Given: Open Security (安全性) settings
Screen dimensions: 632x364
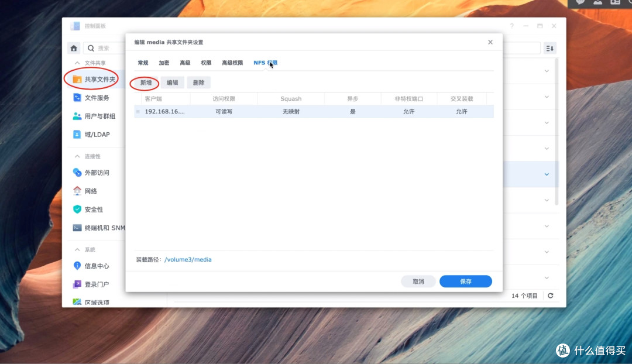Looking at the screenshot, I should click(x=88, y=209).
